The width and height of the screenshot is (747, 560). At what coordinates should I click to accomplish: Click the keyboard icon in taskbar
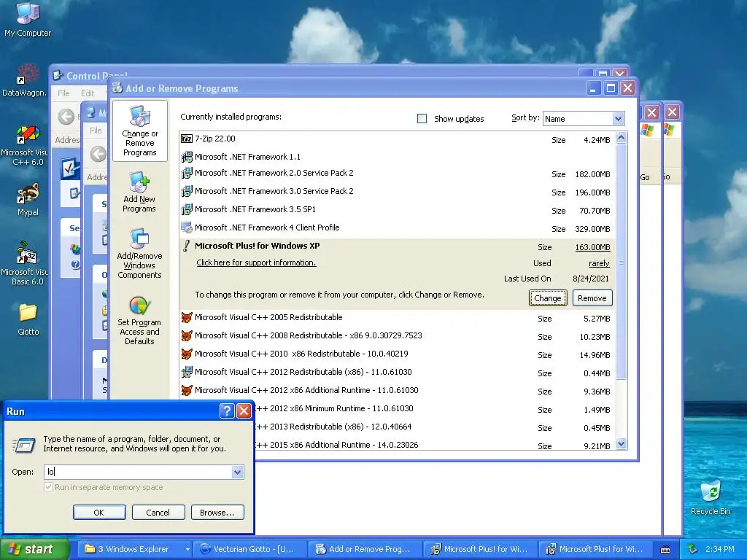[x=665, y=550]
